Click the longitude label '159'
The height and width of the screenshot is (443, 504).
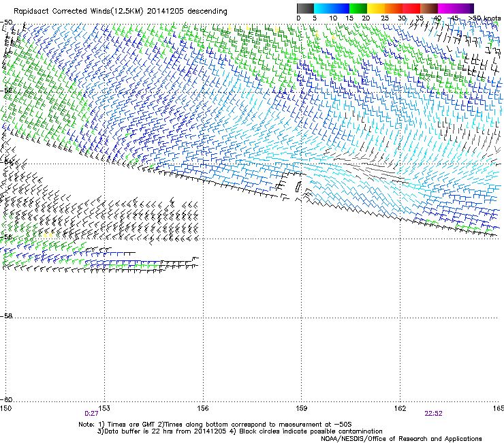click(301, 408)
